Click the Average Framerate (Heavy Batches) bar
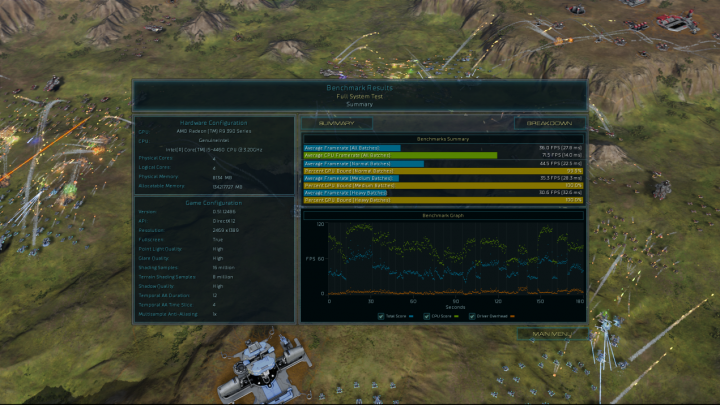 click(345, 193)
